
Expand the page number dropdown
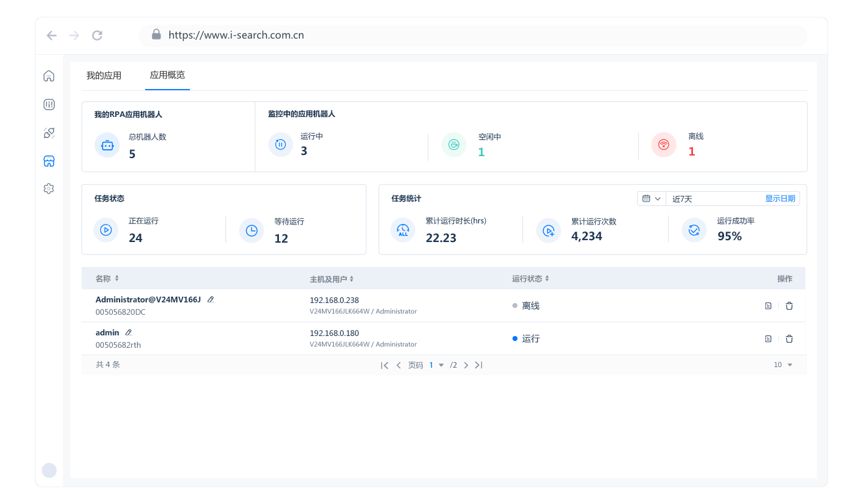click(441, 365)
